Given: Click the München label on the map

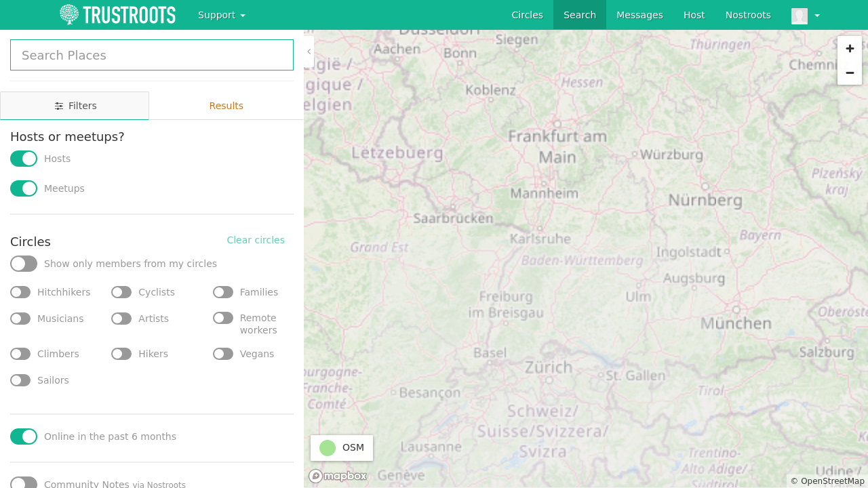Looking at the screenshot, I should 736,323.
